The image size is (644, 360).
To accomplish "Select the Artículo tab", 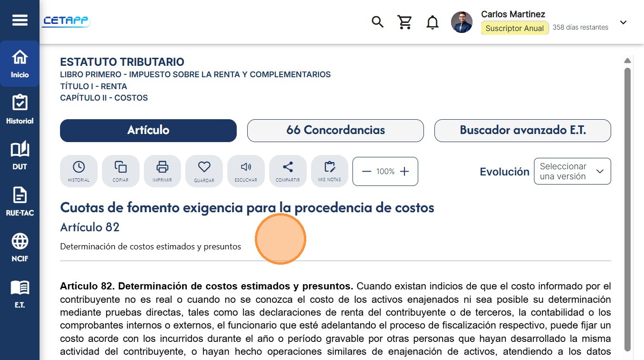I will [x=148, y=131].
